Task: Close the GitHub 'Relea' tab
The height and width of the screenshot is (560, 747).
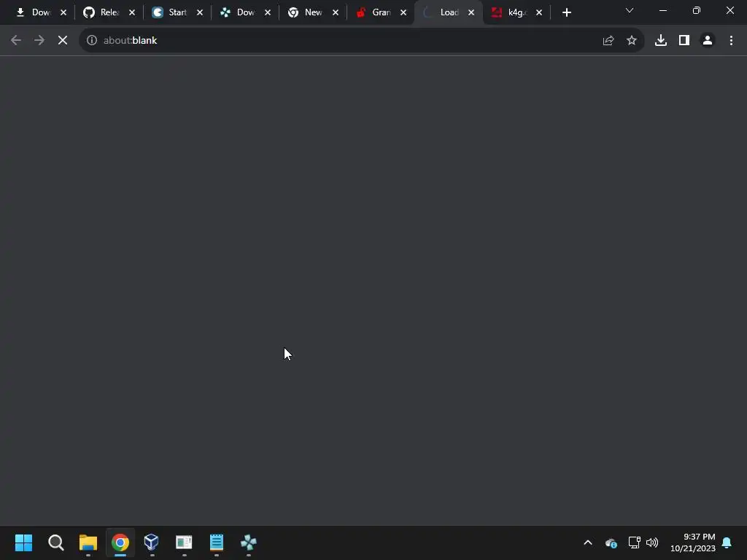Action: pyautogui.click(x=132, y=13)
